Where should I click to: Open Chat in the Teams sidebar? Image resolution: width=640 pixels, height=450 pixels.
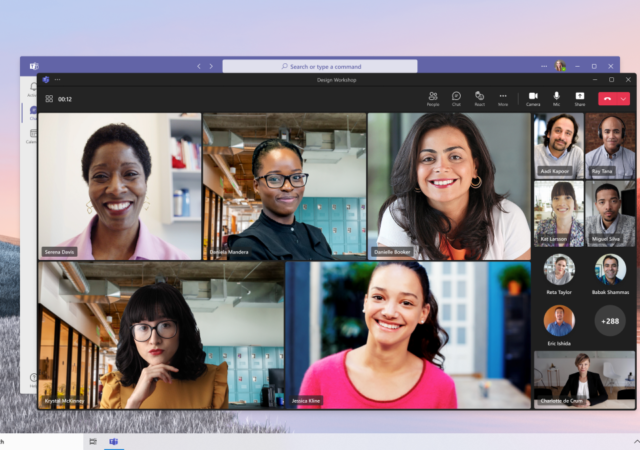[33, 113]
